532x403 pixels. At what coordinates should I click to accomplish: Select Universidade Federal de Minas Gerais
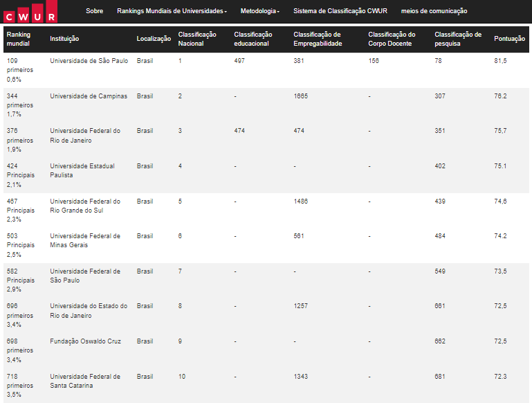point(85,240)
